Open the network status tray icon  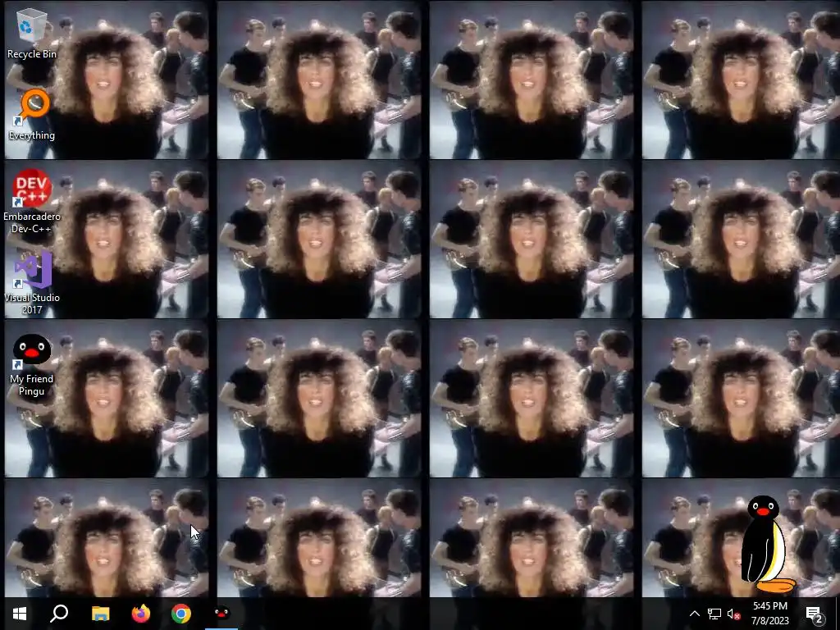tap(714, 614)
